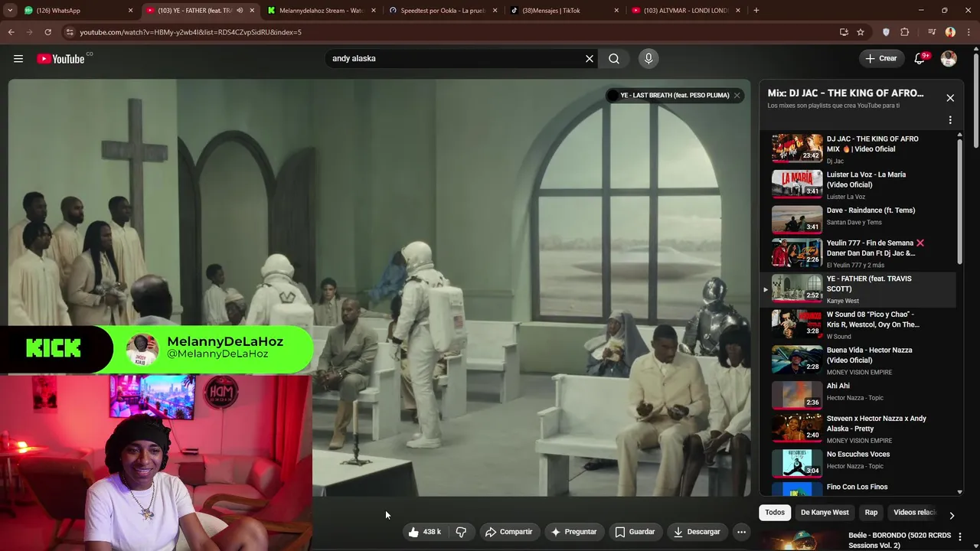Bookmark this page with star icon

(861, 32)
